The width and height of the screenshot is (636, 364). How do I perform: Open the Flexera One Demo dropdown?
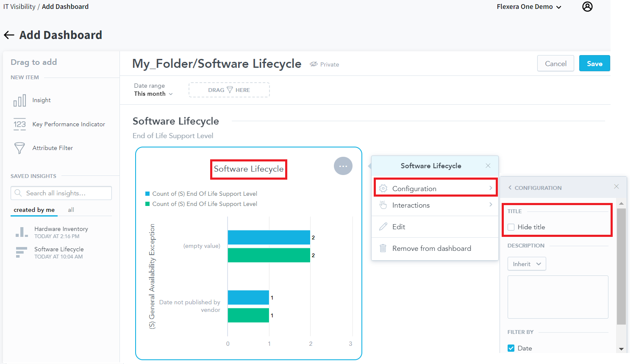[x=529, y=7]
